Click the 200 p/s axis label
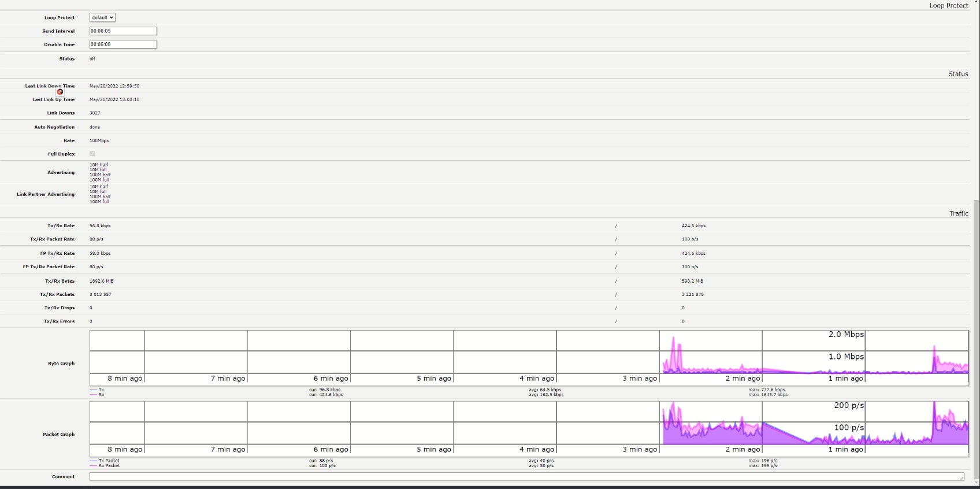 (849, 406)
